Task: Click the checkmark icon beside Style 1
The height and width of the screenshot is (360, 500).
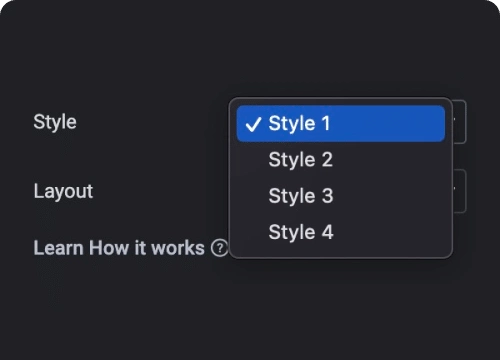Action: (253, 124)
